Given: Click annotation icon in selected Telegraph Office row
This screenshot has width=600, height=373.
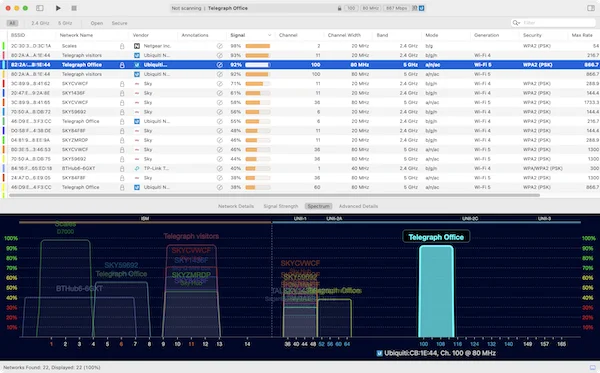Looking at the screenshot, I should click(x=220, y=65).
